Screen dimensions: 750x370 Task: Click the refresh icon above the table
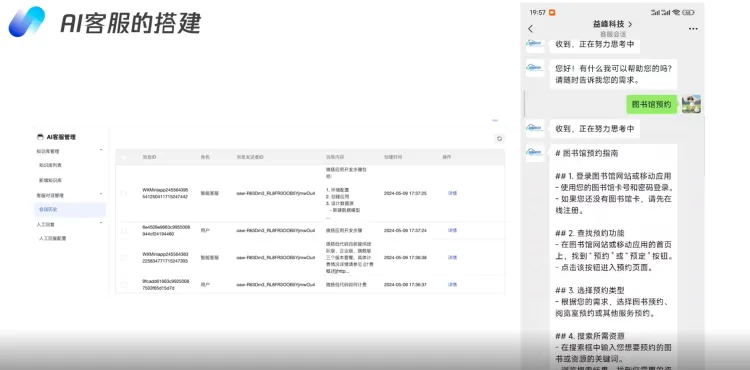coord(499,139)
